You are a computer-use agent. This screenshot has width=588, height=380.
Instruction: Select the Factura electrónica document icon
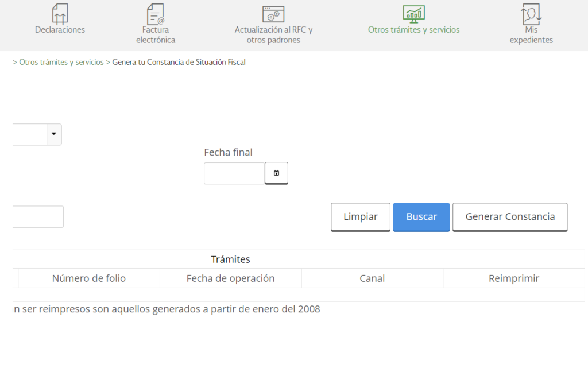coord(155,14)
